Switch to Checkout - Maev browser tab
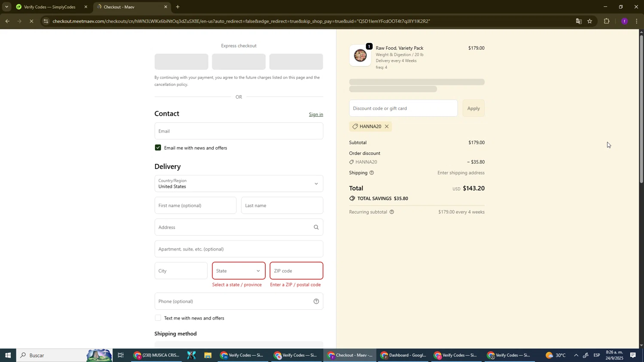 click(129, 7)
